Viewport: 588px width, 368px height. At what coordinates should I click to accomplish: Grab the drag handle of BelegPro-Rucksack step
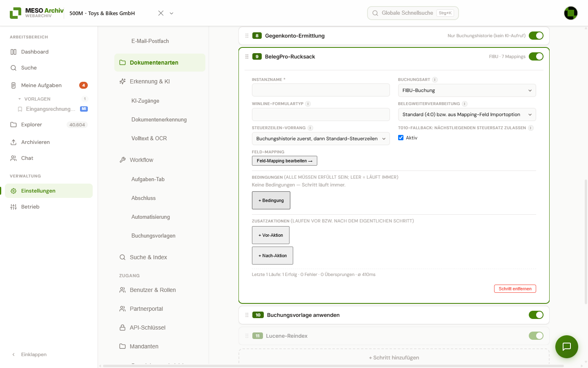[x=247, y=56]
